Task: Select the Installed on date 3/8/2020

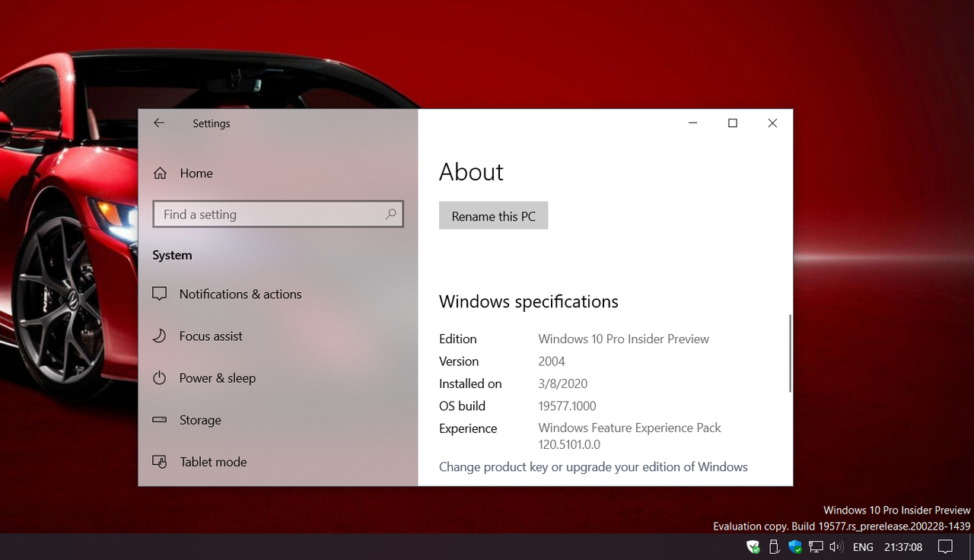Action: pyautogui.click(x=563, y=383)
